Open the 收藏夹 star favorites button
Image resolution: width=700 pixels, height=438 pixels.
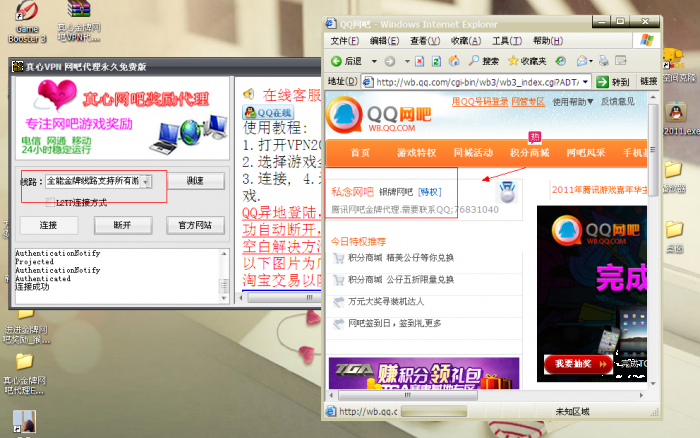coord(527,61)
